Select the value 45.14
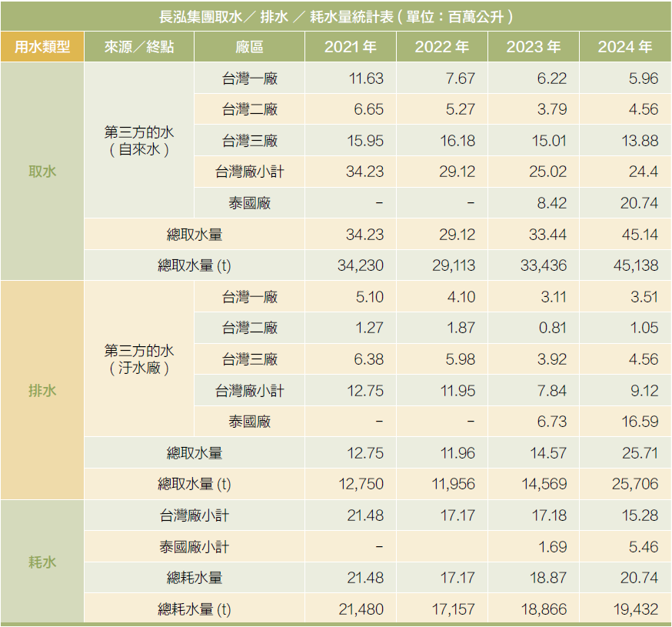This screenshot has width=672, height=627. pyautogui.click(x=640, y=235)
